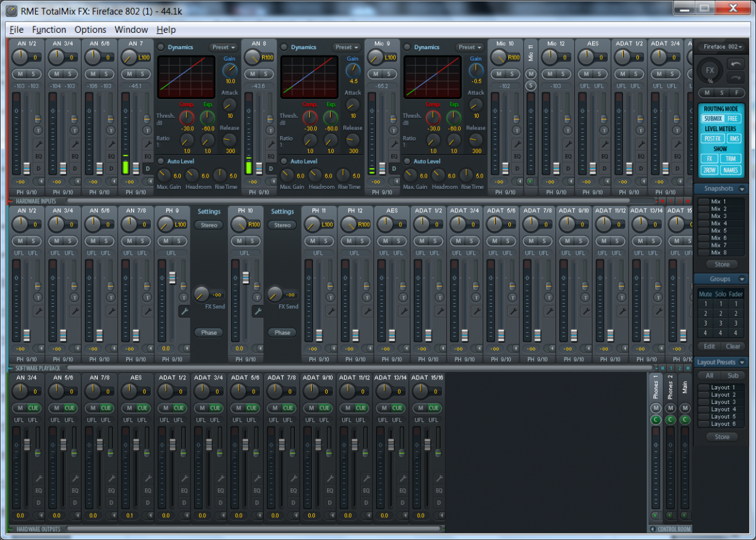The width and height of the screenshot is (756, 540).
Task: Click the undo arrow in the control strip
Action: tap(735, 64)
